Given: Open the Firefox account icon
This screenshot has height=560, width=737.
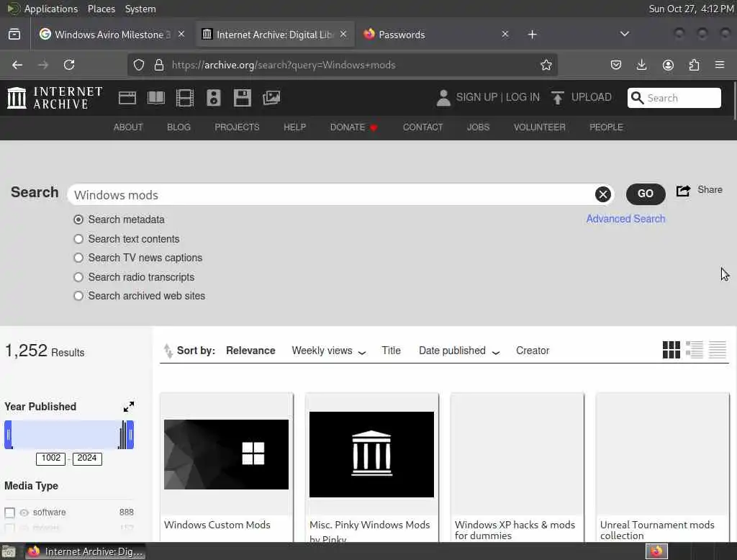Looking at the screenshot, I should [x=668, y=65].
